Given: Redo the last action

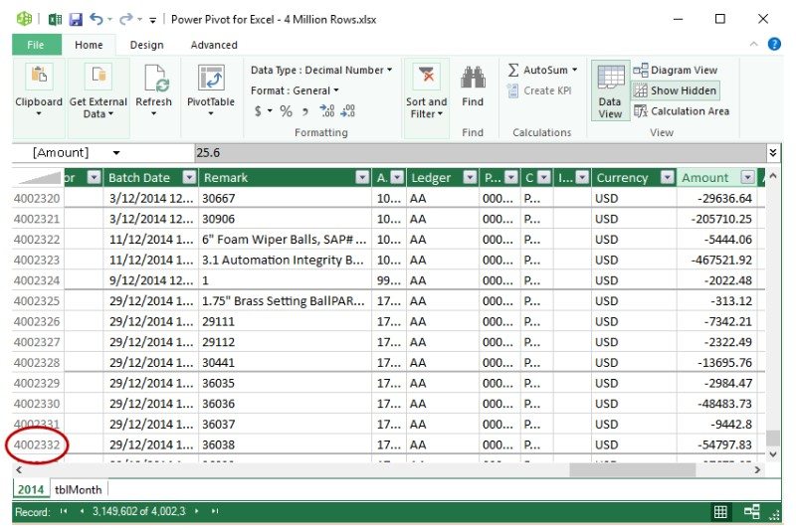Looking at the screenshot, I should [x=125, y=19].
